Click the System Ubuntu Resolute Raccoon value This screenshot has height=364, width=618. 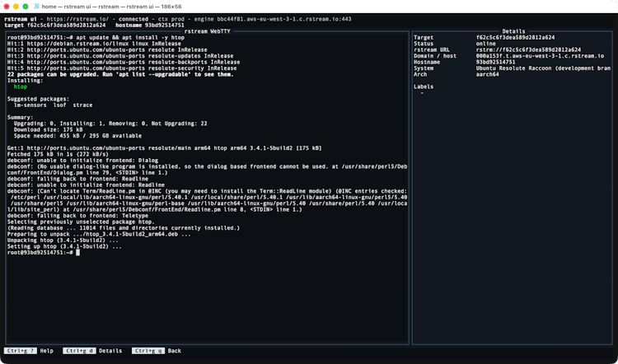tap(542, 68)
